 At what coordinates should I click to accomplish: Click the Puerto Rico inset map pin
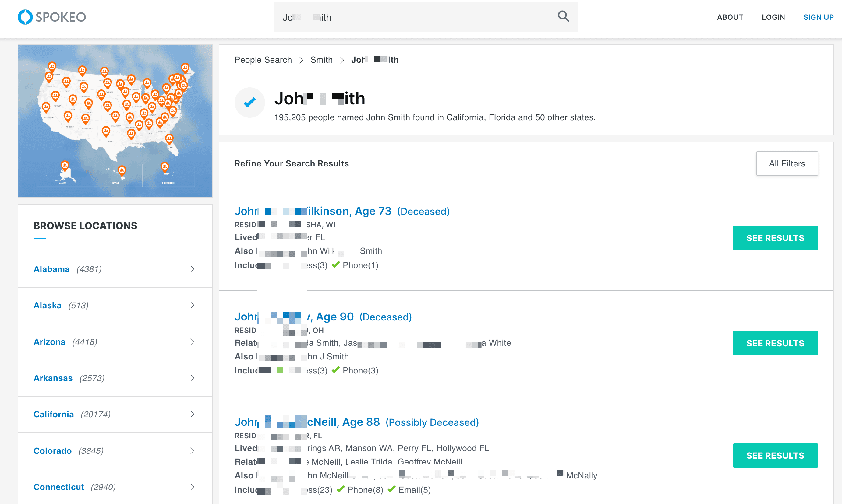165,167
